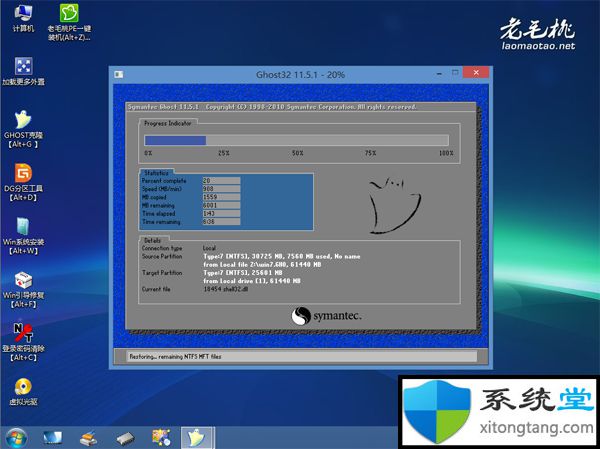This screenshot has width=600, height=449.
Task: Click the 'from Local drive [1]' line
Action: (x=252, y=281)
